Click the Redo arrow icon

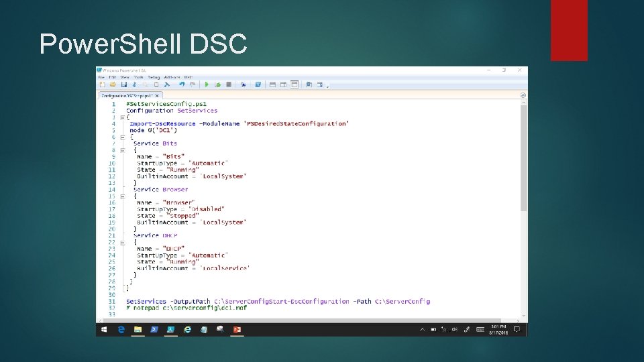[x=193, y=84]
